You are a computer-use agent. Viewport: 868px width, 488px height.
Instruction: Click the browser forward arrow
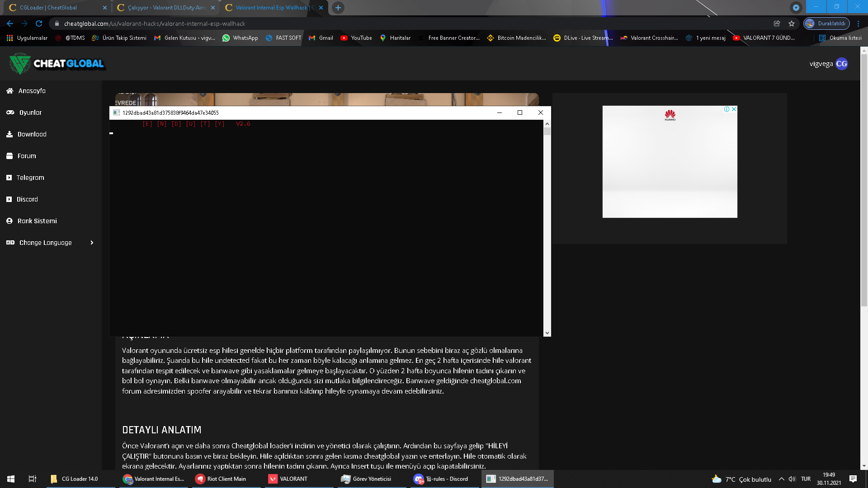[x=24, y=23]
